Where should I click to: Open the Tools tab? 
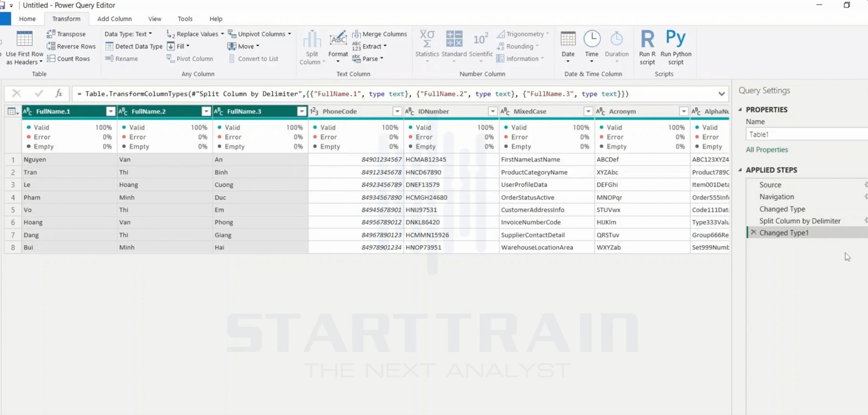pyautogui.click(x=185, y=19)
